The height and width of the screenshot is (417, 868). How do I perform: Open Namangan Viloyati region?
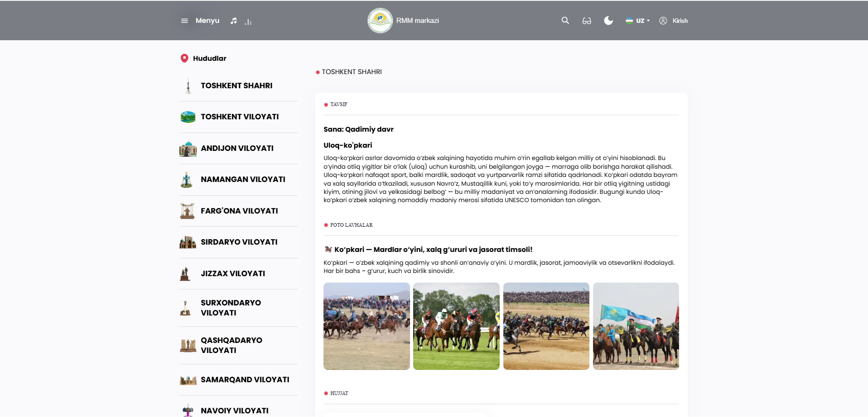(243, 179)
